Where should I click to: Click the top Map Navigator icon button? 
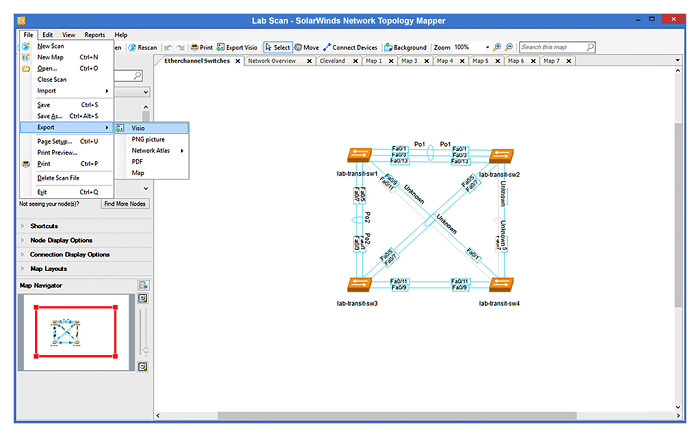point(143,285)
